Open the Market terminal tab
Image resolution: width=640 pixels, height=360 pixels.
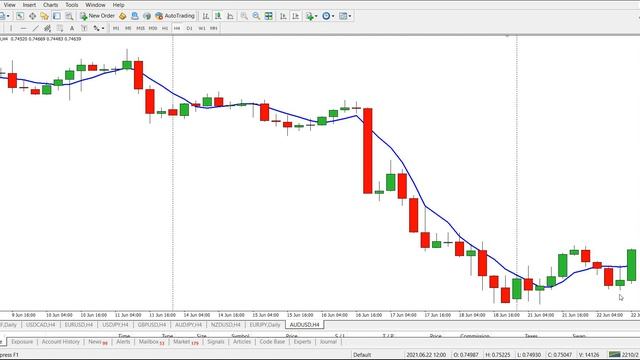pyautogui.click(x=185, y=342)
